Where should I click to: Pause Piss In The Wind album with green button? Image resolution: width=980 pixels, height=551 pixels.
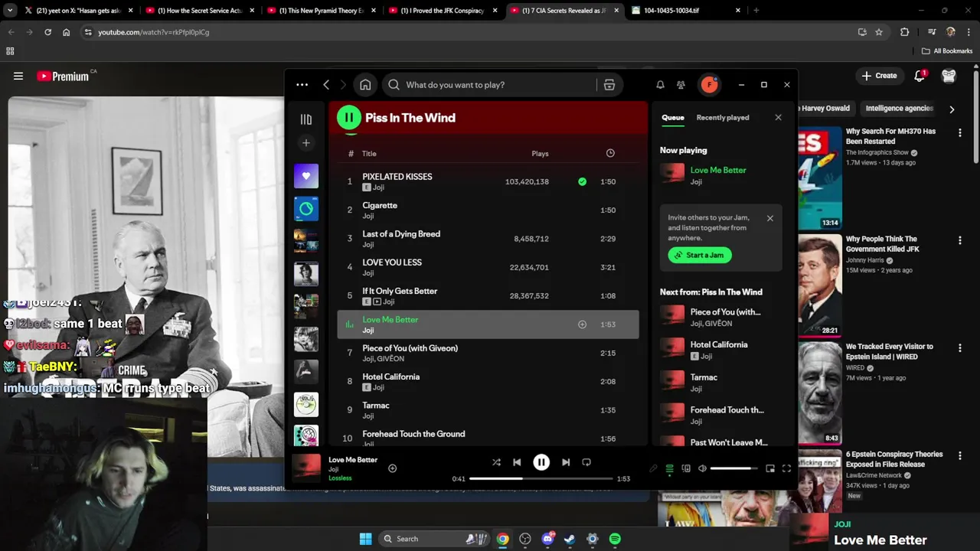tap(349, 117)
